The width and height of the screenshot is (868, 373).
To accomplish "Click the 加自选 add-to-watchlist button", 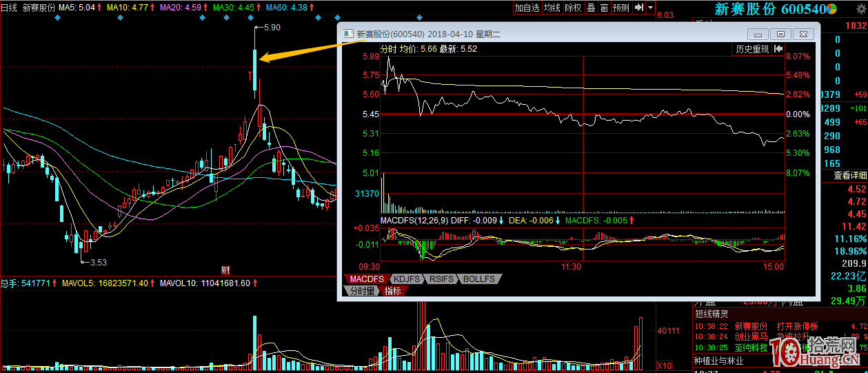I will [x=527, y=8].
